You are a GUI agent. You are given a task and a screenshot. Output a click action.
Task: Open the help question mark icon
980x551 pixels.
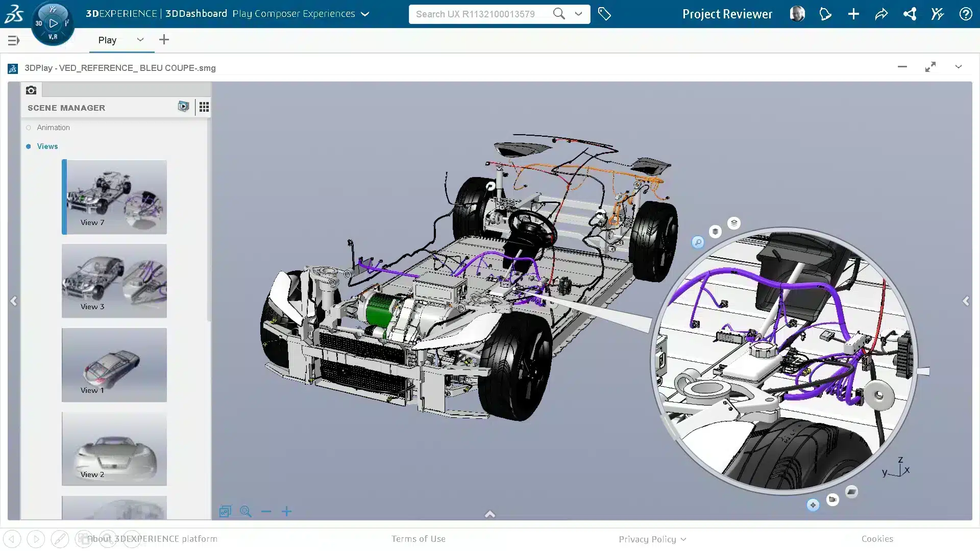[965, 14]
